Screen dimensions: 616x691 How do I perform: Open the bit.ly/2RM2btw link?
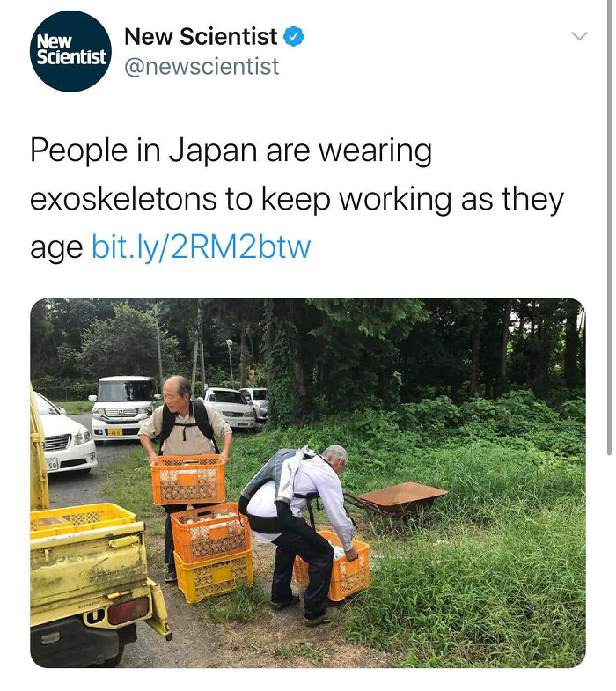[x=201, y=246]
